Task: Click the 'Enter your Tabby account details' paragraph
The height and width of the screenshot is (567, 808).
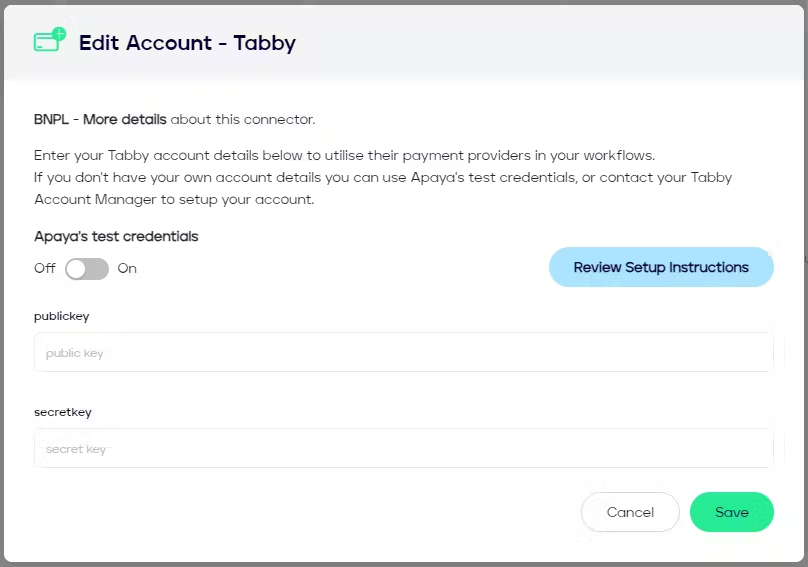Action: click(x=345, y=156)
